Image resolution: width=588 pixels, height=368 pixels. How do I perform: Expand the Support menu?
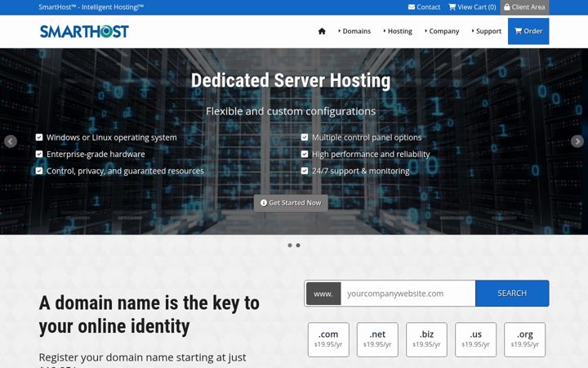487,31
